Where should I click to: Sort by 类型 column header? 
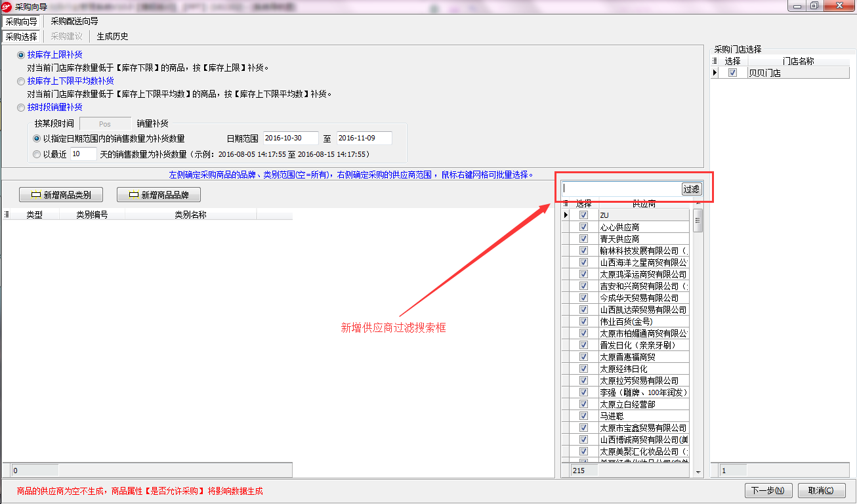[x=35, y=215]
